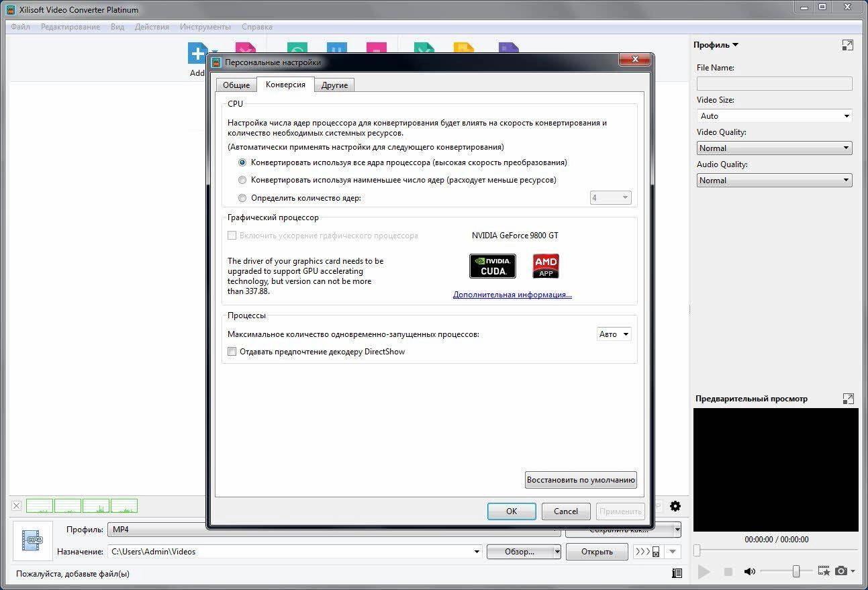Mute audio with the speaker icon
The height and width of the screenshot is (590, 868).
(x=750, y=572)
